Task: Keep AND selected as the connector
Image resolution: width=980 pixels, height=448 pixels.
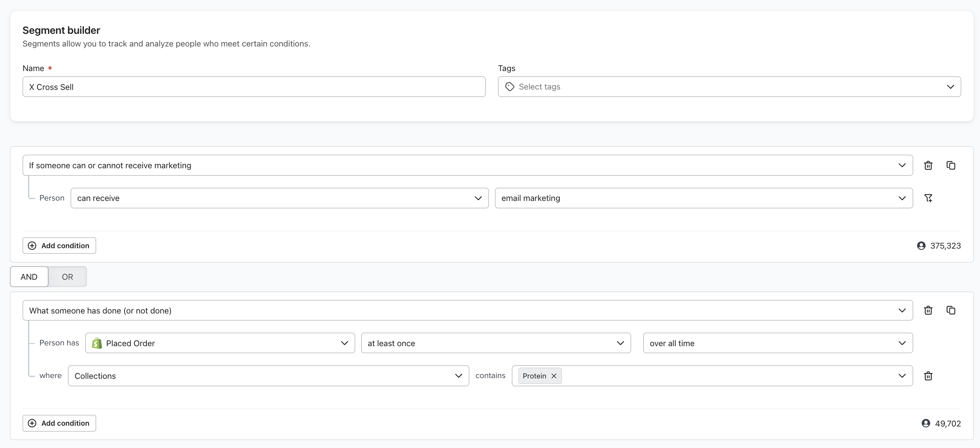Action: tap(28, 276)
